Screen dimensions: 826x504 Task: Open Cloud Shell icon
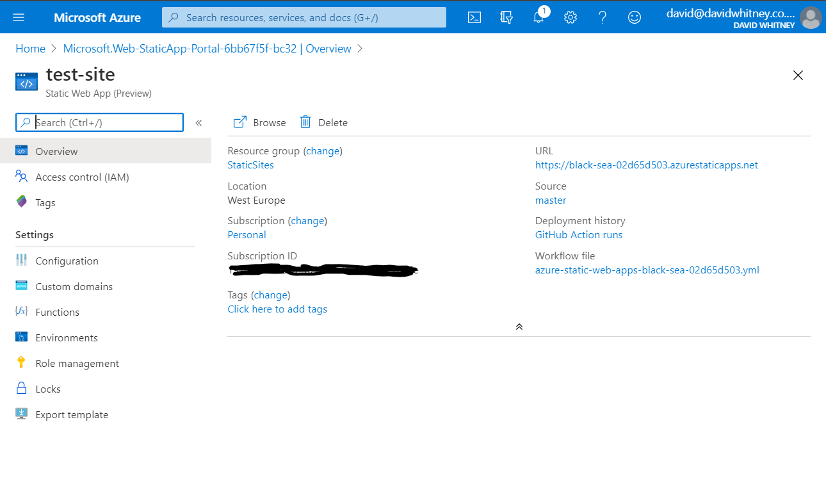[x=474, y=17]
